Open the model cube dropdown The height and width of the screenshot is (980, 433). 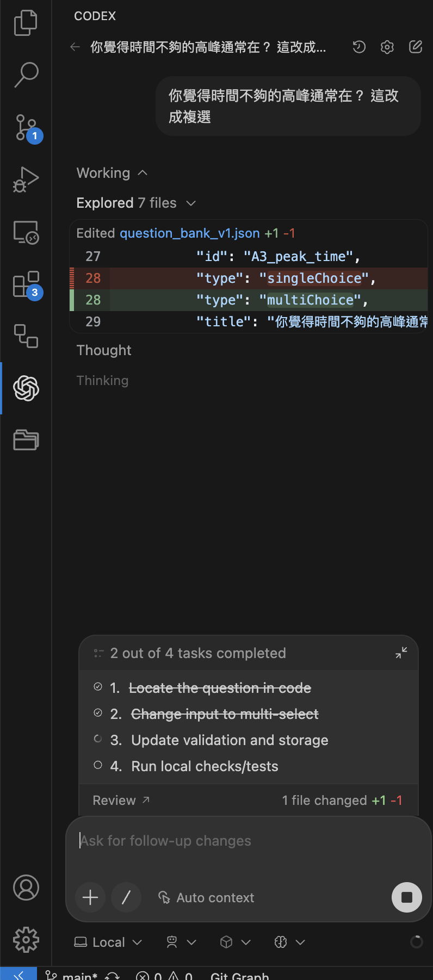pyautogui.click(x=235, y=942)
